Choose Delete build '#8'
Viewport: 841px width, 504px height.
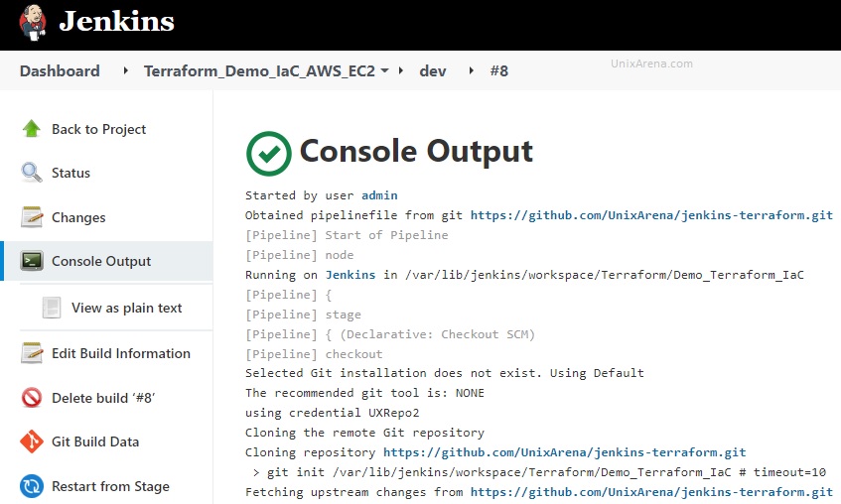(x=103, y=398)
